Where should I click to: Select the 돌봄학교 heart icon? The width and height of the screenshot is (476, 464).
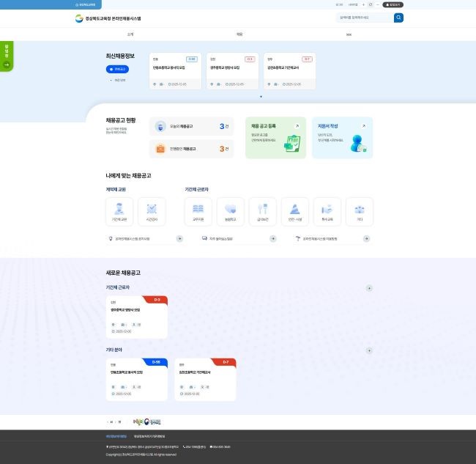pyautogui.click(x=230, y=211)
